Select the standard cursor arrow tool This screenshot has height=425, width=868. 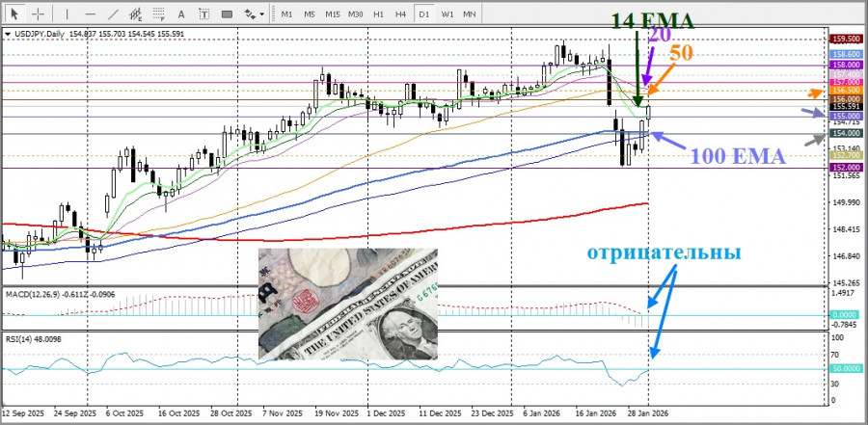(x=14, y=14)
